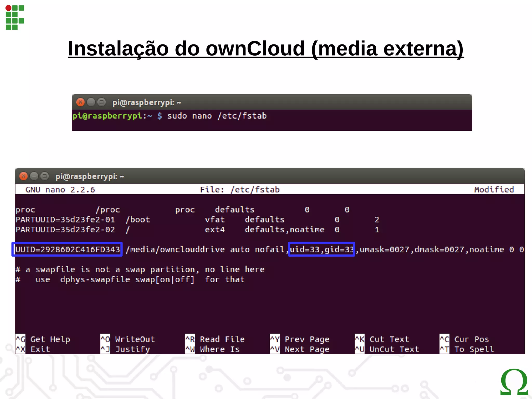Click the green squares institute logo
The width and height of the screenshot is (532, 399).
[x=15, y=17]
